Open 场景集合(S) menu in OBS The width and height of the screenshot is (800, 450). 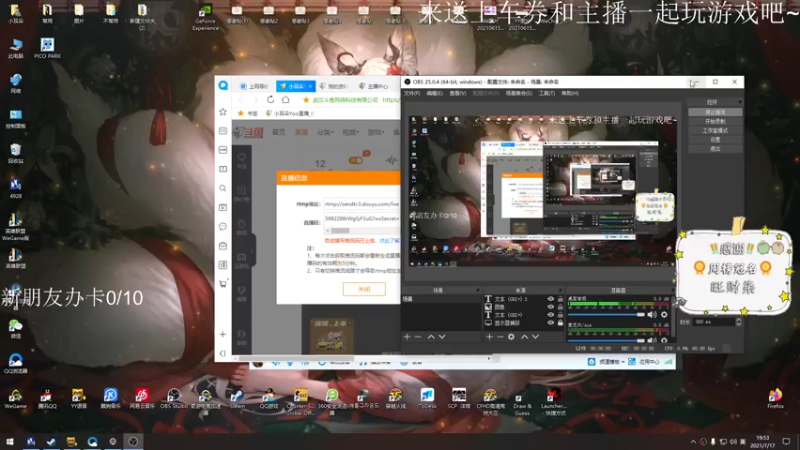point(518,93)
